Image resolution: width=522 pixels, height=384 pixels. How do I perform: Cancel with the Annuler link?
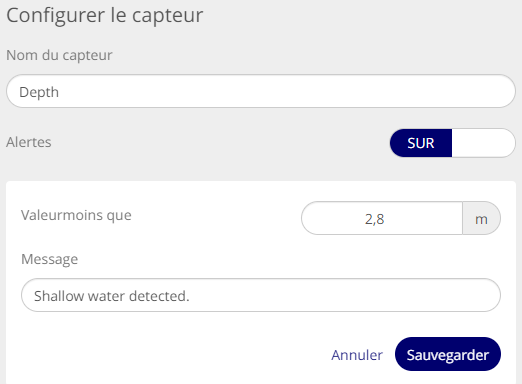point(357,355)
